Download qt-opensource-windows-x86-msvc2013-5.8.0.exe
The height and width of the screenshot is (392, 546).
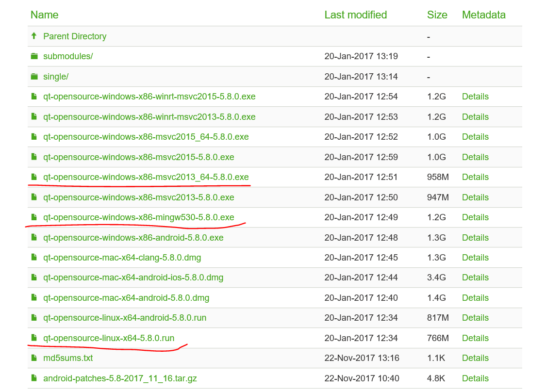139,197
